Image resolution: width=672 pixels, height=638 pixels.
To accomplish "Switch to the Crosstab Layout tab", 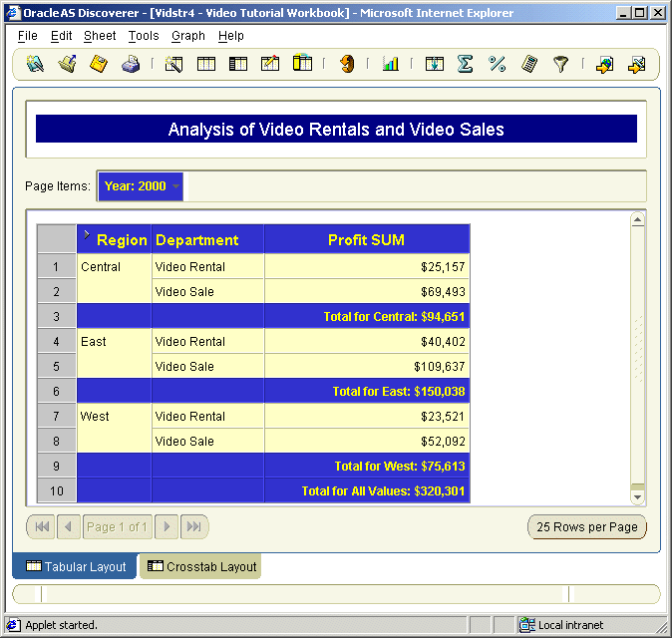I will (200, 566).
